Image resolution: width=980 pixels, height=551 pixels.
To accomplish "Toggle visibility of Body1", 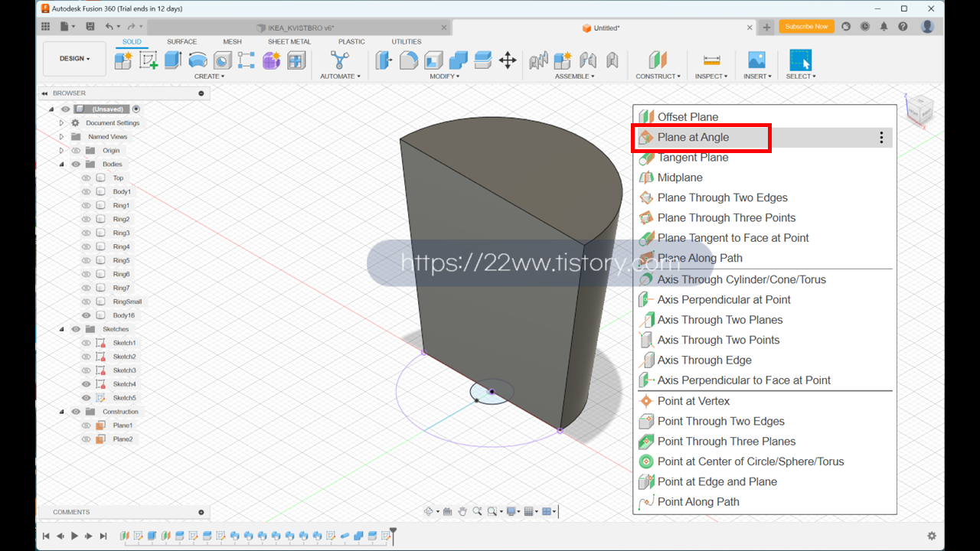I will (87, 191).
